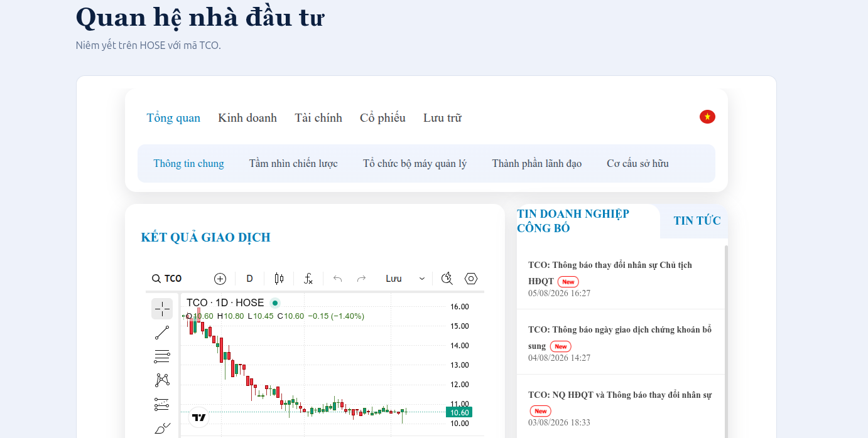Screen dimensions: 868x438
Task: Click the Lưu save button
Action: click(394, 279)
